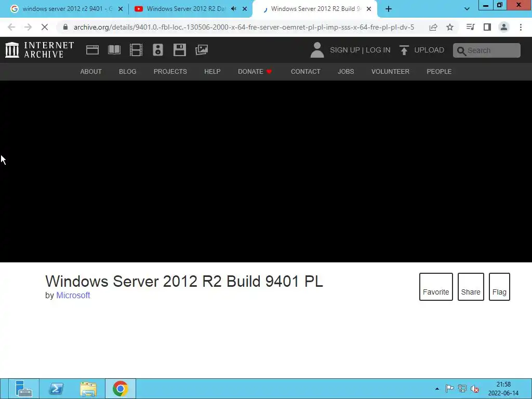532x399 pixels.
Task: Click the address bar URL
Action: 244,27
